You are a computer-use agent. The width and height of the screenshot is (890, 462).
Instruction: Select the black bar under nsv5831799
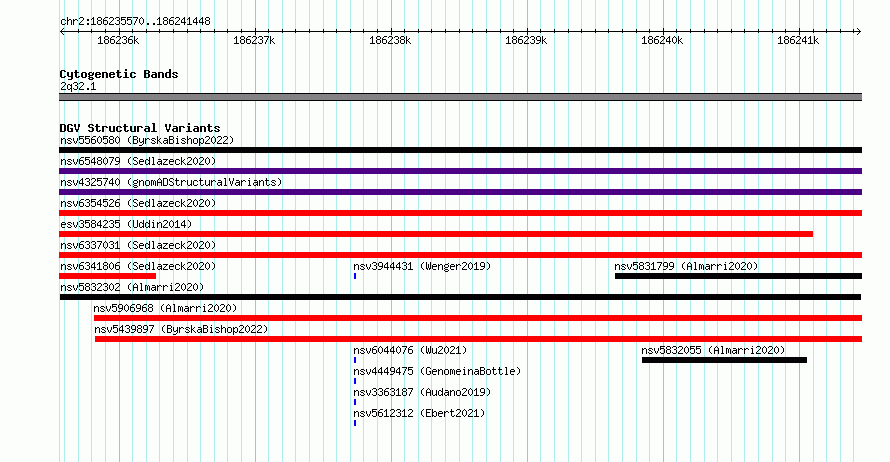click(738, 276)
